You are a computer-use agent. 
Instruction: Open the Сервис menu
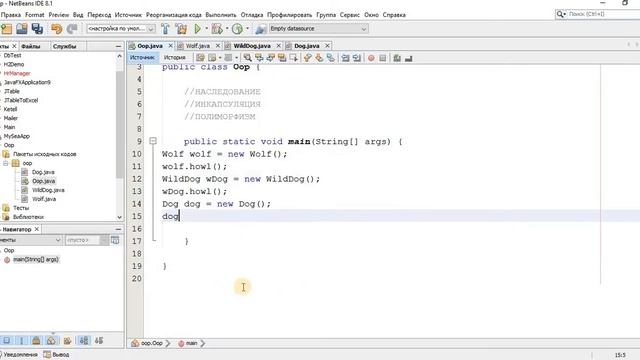point(349,15)
